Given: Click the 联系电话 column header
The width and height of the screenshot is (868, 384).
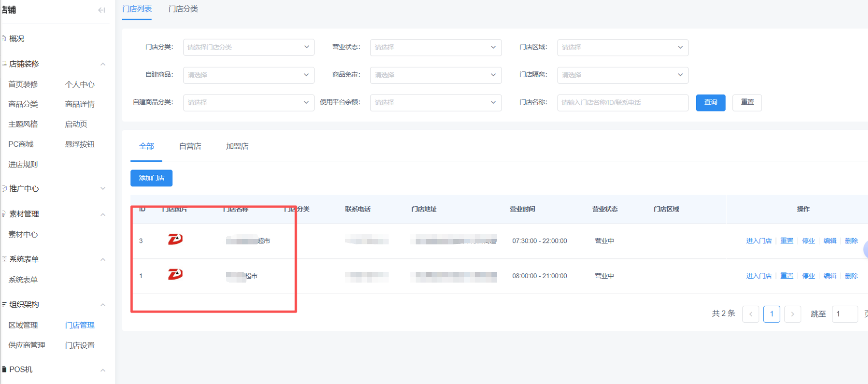Looking at the screenshot, I should click(x=358, y=209).
